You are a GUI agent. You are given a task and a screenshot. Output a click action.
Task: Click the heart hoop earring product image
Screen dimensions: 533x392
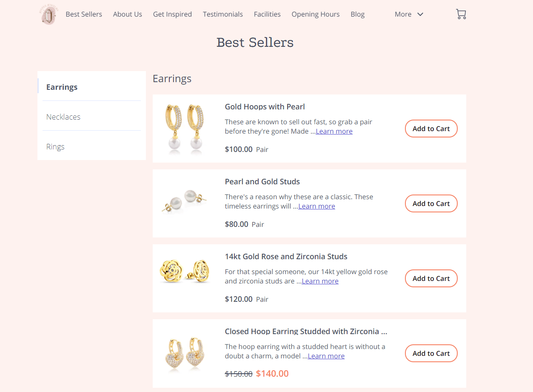click(185, 354)
